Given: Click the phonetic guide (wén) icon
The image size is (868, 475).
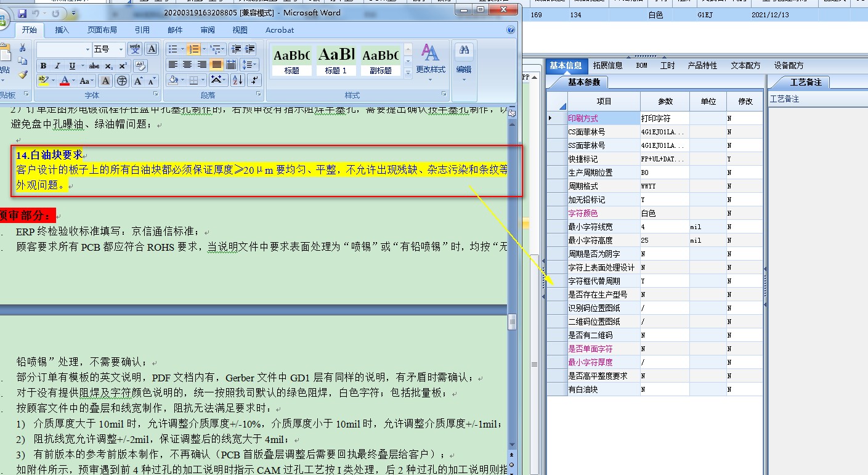Looking at the screenshot, I should coord(135,49).
